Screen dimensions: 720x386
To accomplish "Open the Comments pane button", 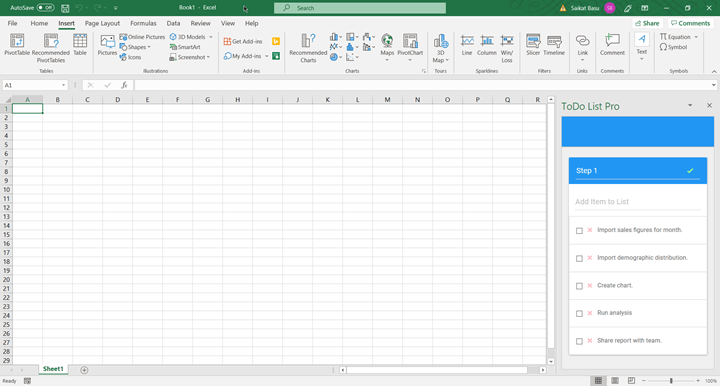I will [x=690, y=23].
